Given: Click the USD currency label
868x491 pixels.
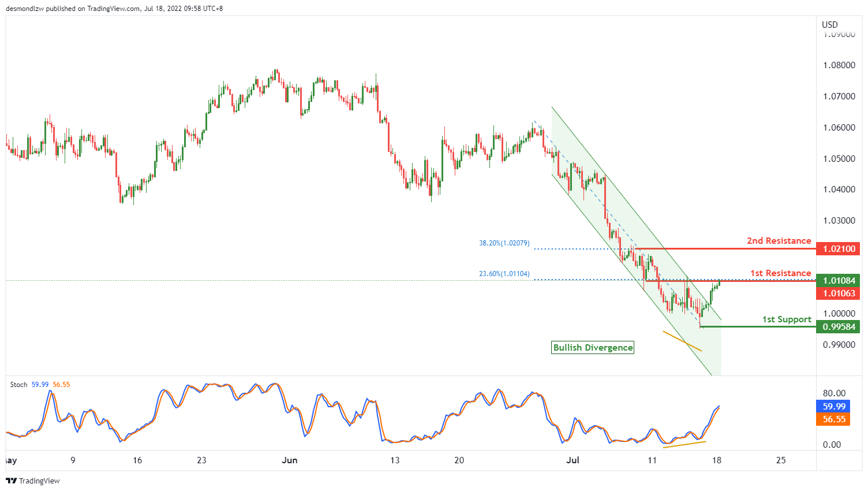Looking at the screenshot, I should [x=829, y=24].
